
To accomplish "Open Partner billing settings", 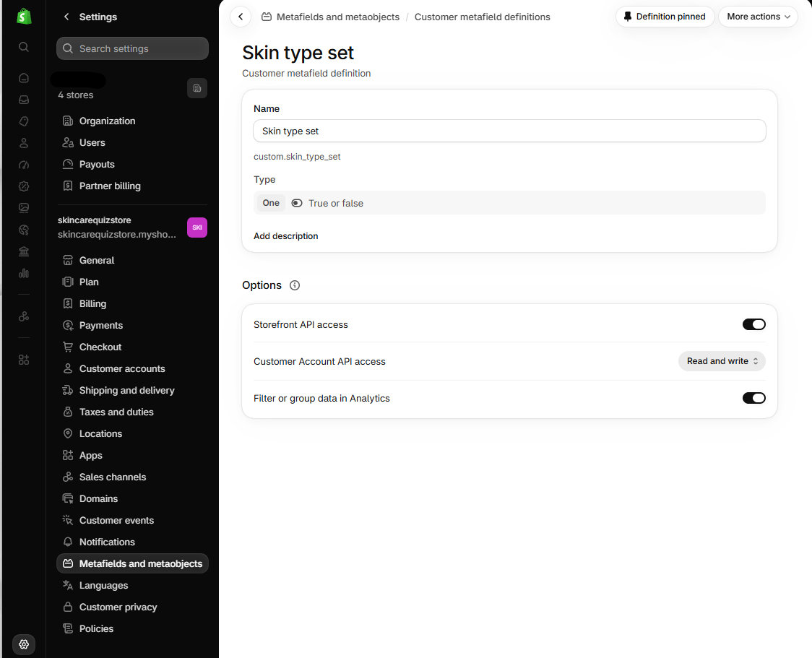I will pyautogui.click(x=132, y=186).
